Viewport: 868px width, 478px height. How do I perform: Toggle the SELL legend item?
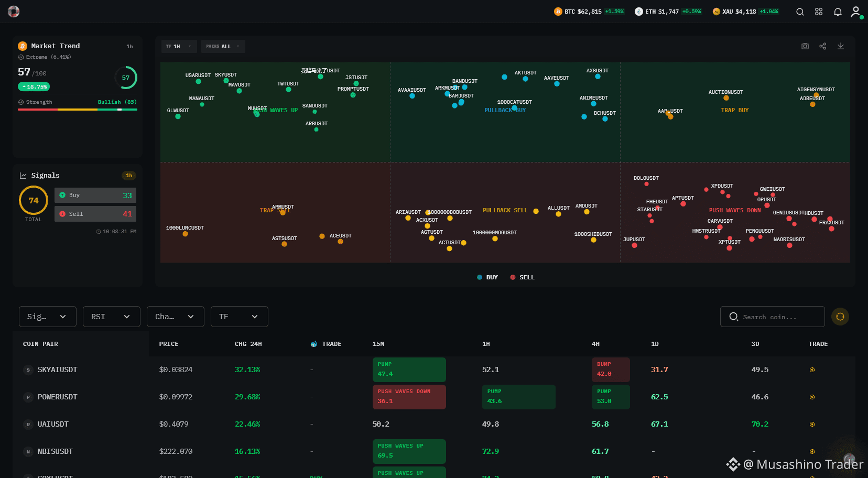pos(522,277)
